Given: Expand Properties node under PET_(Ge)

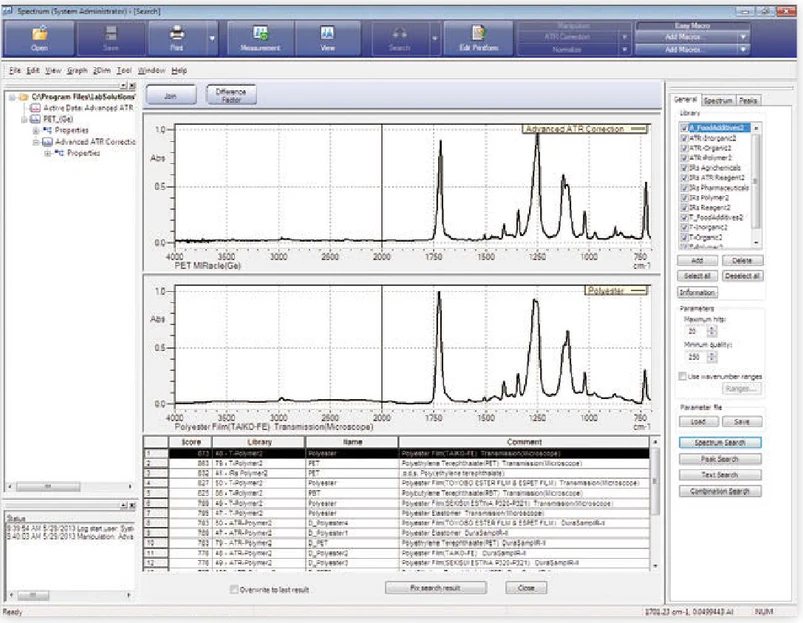Looking at the screenshot, I should pos(36,130).
